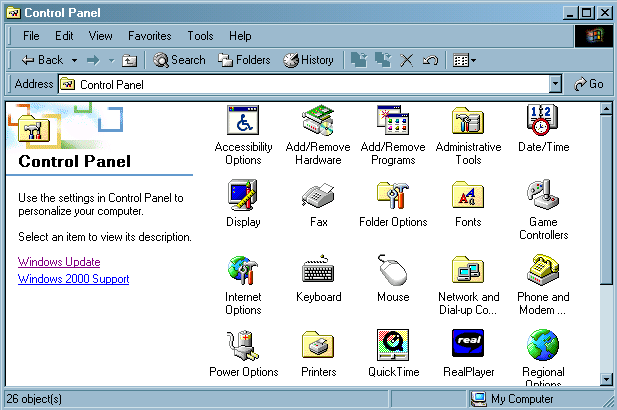Image resolution: width=617 pixels, height=410 pixels.
Task: Open the QuickTime control panel icon
Action: coord(393,345)
